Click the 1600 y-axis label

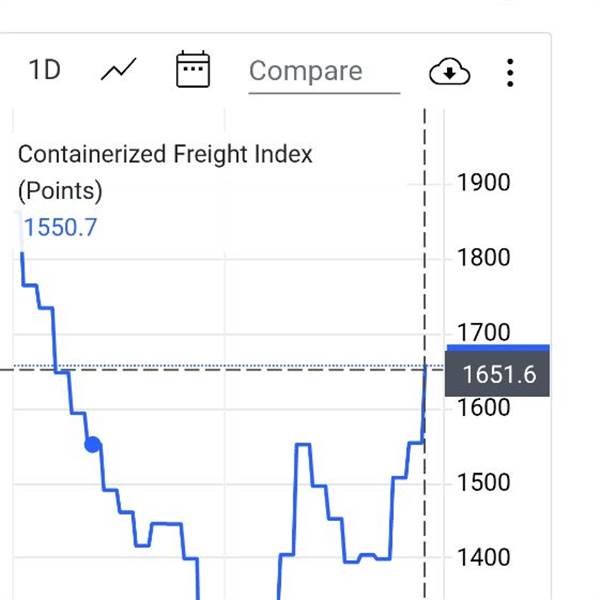point(483,407)
